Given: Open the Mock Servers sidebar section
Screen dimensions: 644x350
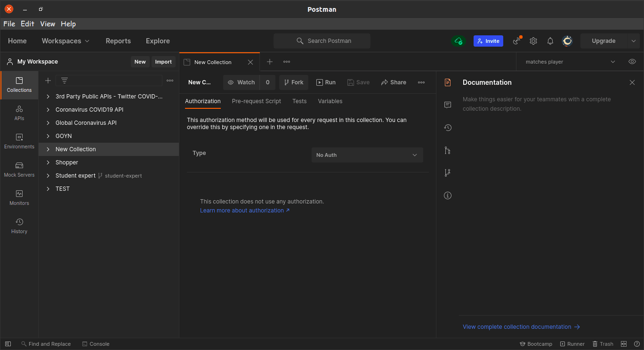Looking at the screenshot, I should pos(19,170).
